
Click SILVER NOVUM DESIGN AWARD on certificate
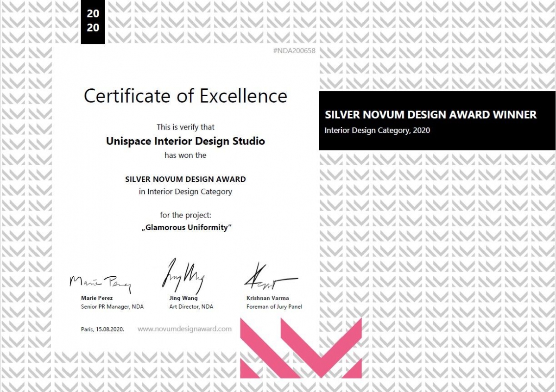pos(185,179)
